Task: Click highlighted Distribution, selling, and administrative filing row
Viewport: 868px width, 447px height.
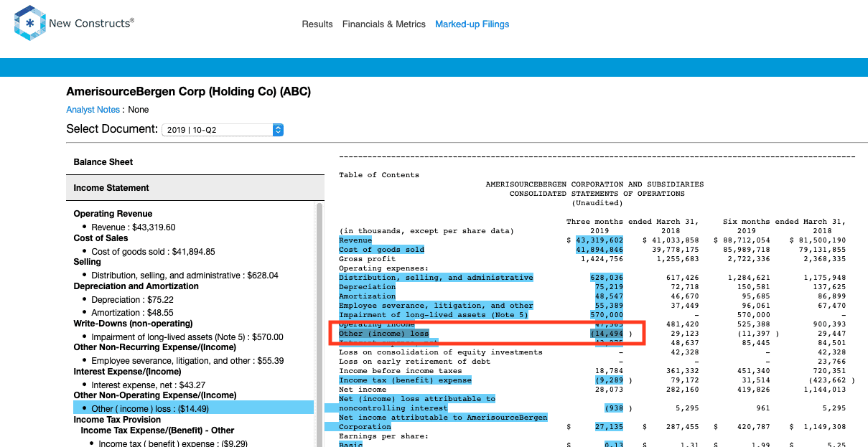Action: (x=436, y=278)
